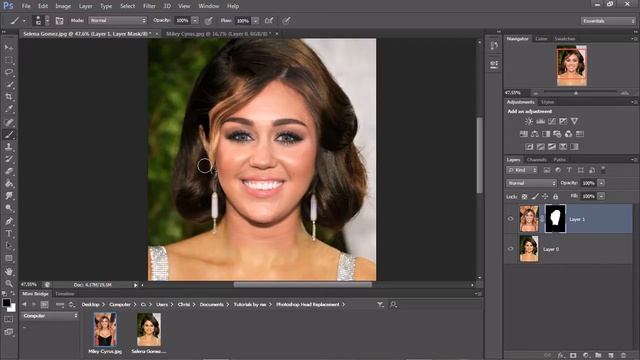Screen dimensions: 640x360
Task: Open Mini Bridge Computer dropdown
Action: pyautogui.click(x=50, y=316)
